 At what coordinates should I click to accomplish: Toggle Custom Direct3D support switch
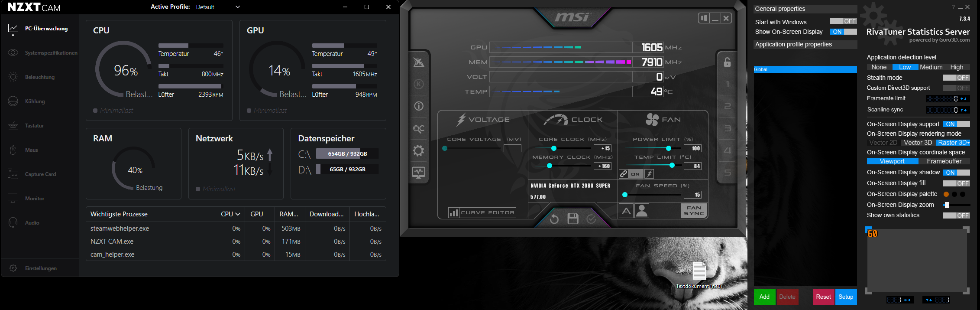pyautogui.click(x=956, y=88)
